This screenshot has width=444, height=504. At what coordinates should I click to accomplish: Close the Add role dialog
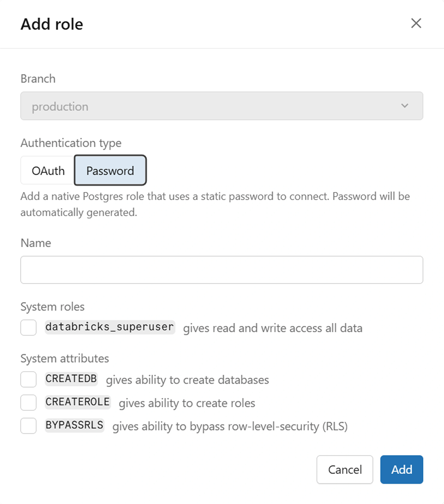(416, 23)
